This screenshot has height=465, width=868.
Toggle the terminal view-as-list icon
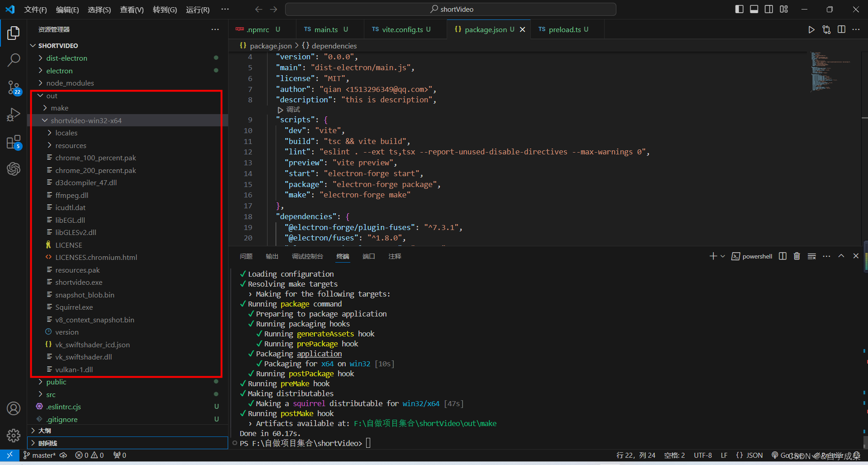click(x=812, y=256)
